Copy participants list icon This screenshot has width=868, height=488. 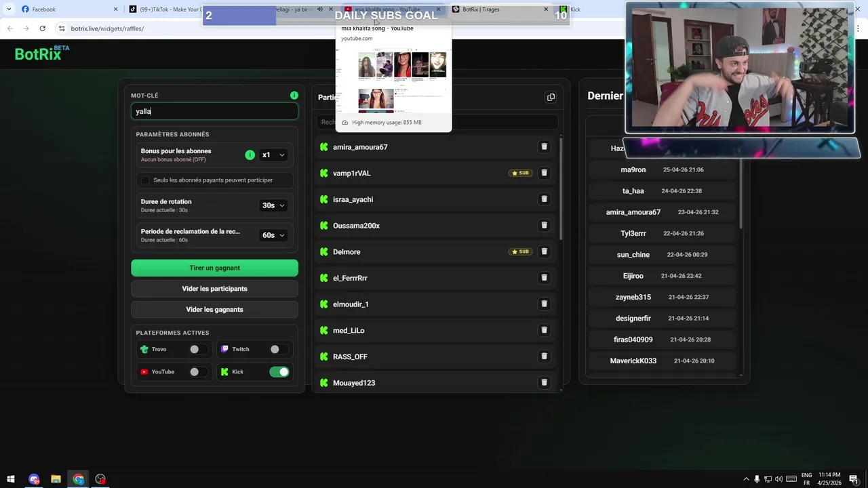click(x=551, y=97)
